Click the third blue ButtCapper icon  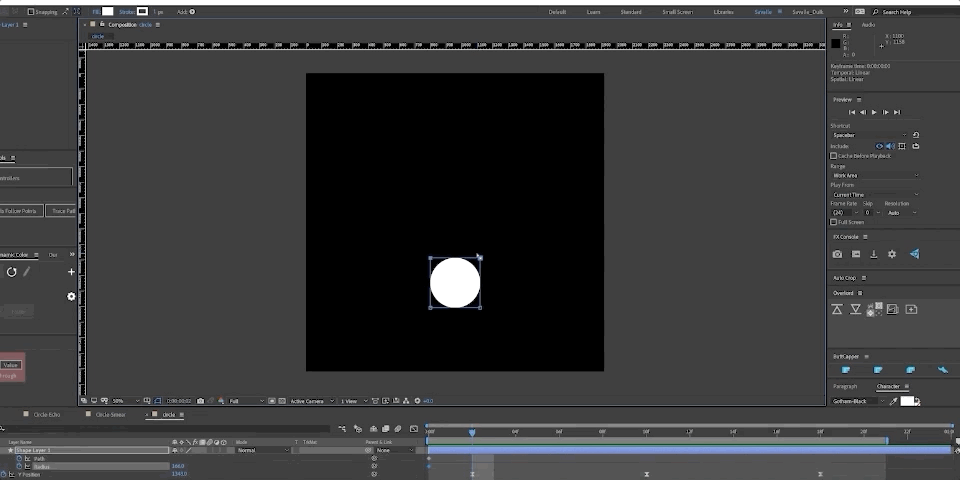coord(910,370)
